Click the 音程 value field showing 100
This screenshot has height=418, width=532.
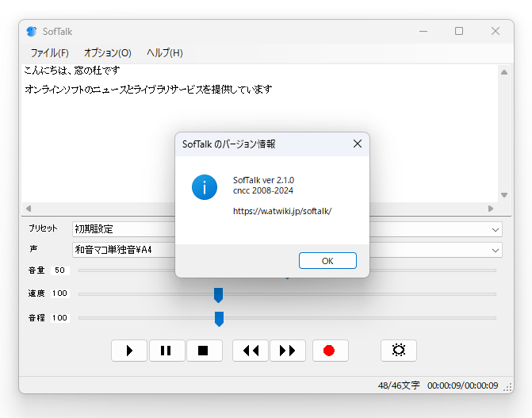[x=60, y=318]
